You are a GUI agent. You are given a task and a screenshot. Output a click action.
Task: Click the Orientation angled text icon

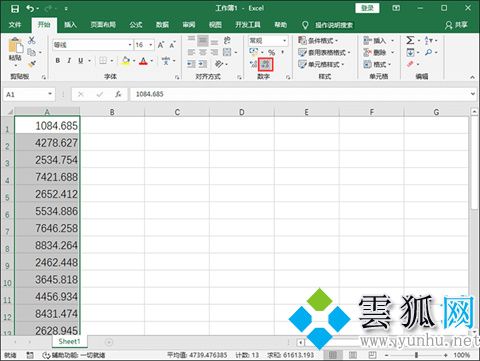(x=219, y=64)
